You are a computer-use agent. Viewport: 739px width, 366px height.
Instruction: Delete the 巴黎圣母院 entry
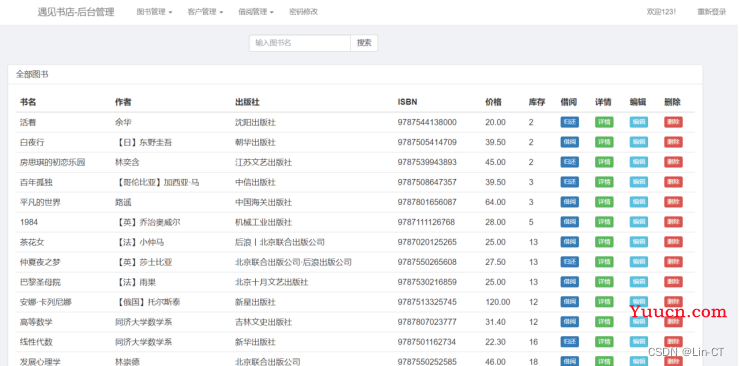tap(673, 282)
